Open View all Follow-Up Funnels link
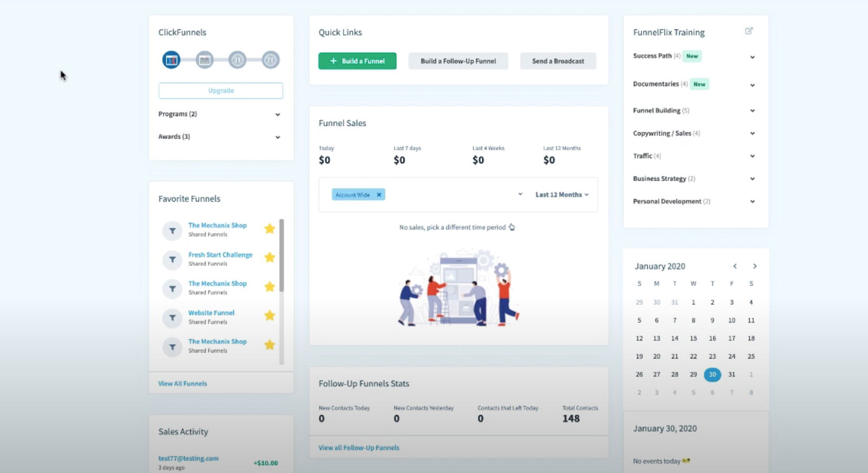868x473 pixels. [x=359, y=448]
